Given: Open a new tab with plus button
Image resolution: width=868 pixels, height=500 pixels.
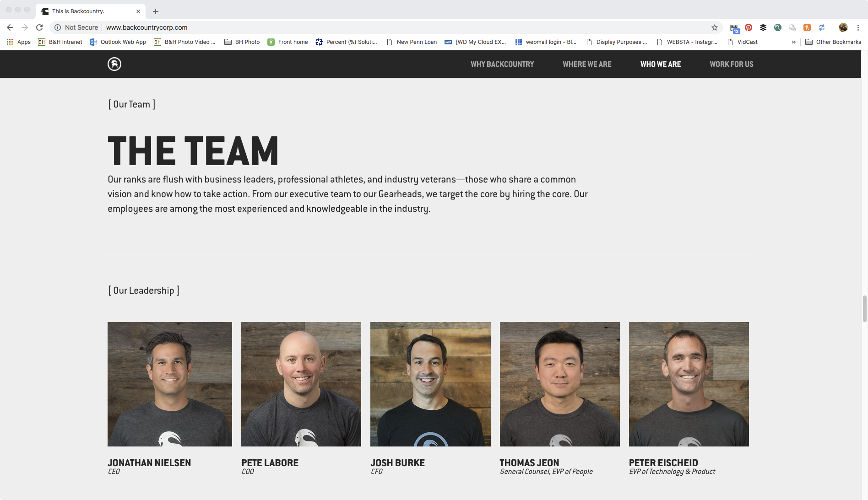Looking at the screenshot, I should coord(156,11).
